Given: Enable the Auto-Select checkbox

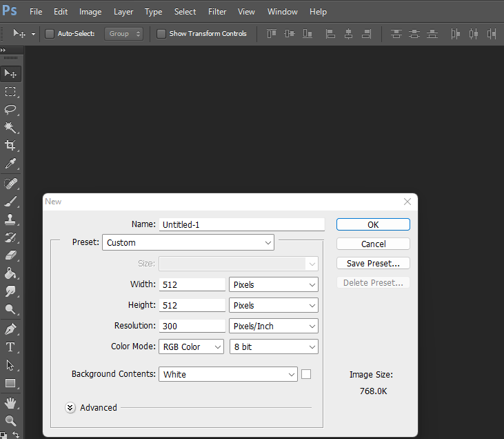Looking at the screenshot, I should 50,34.
